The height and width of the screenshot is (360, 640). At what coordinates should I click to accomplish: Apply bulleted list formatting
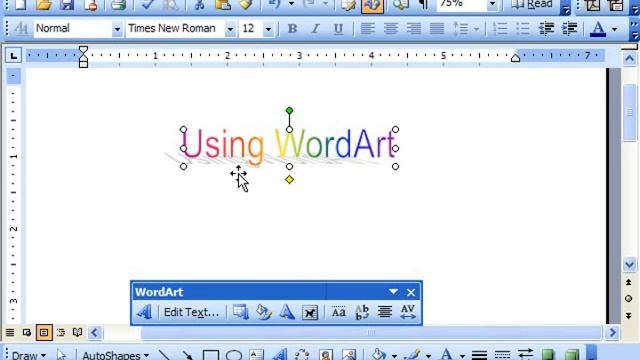point(523,29)
